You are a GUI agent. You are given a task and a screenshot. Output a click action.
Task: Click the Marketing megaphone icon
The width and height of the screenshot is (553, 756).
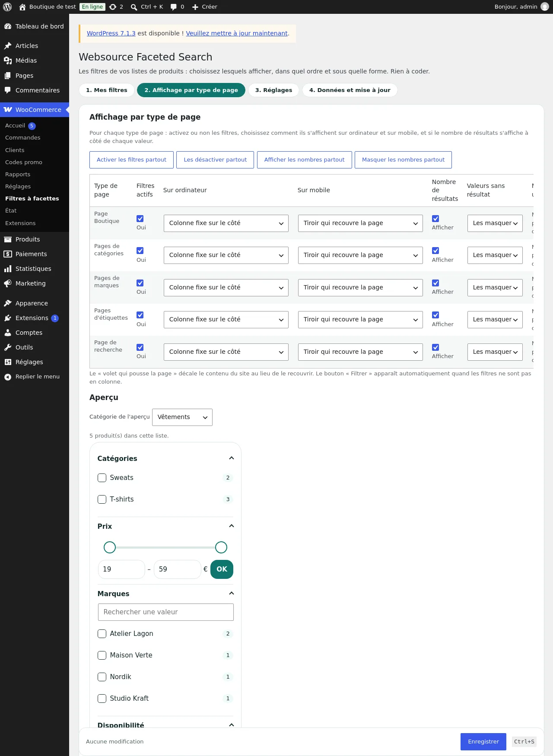pos(8,283)
